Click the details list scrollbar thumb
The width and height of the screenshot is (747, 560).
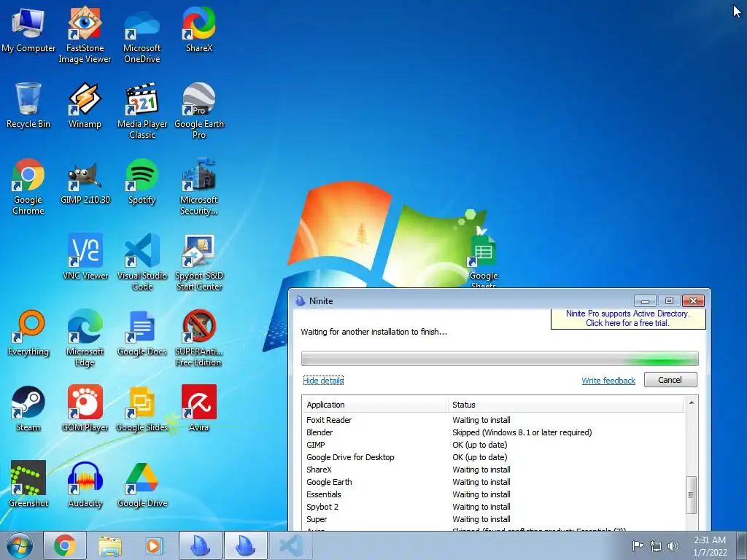coord(692,495)
